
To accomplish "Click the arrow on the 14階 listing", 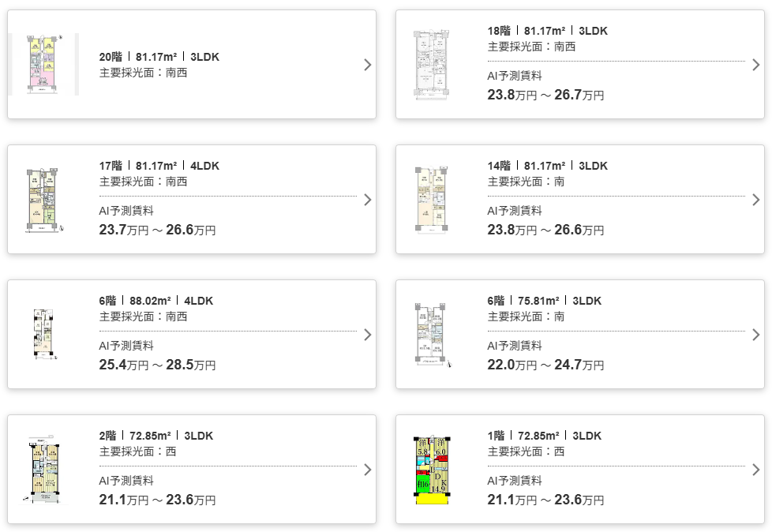I will 755,199.
